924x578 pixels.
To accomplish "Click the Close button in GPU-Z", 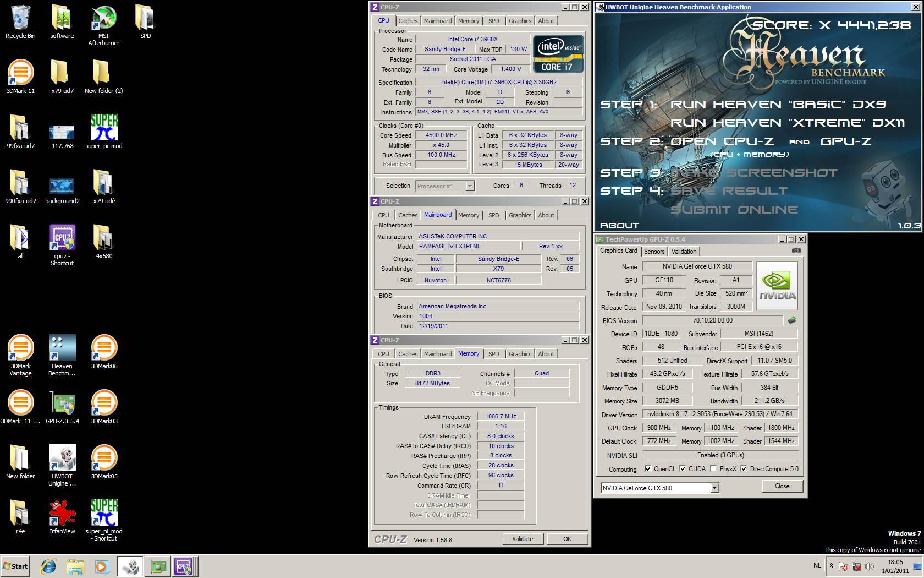I will (782, 486).
